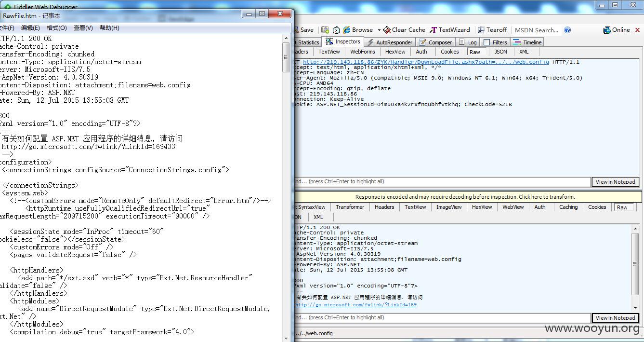
Task: Select the response HexView tab
Action: [482, 207]
